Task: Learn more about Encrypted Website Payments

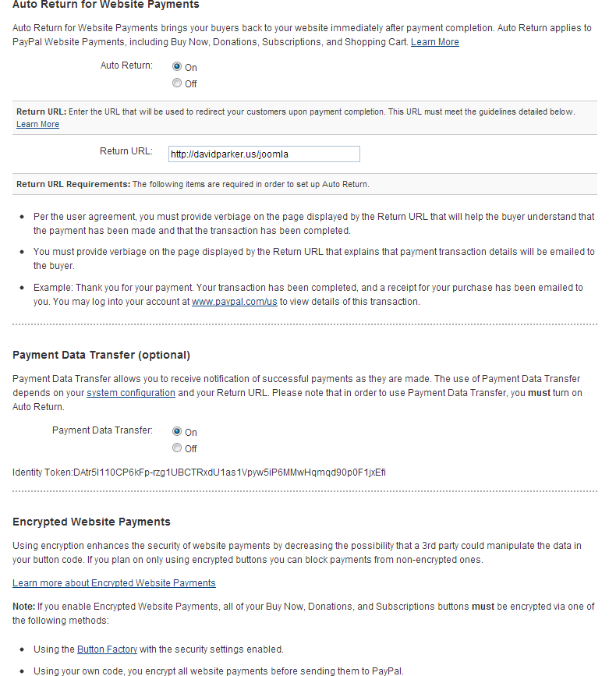Action: 114,583
